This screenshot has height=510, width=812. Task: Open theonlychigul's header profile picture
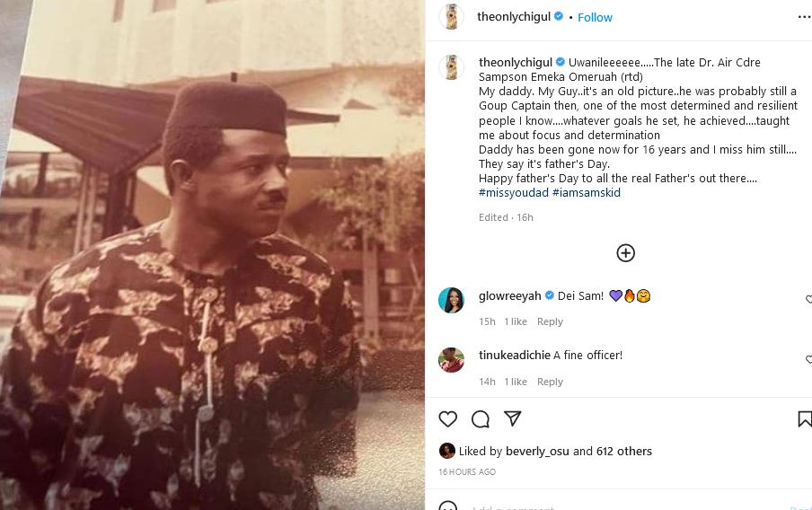tap(451, 17)
